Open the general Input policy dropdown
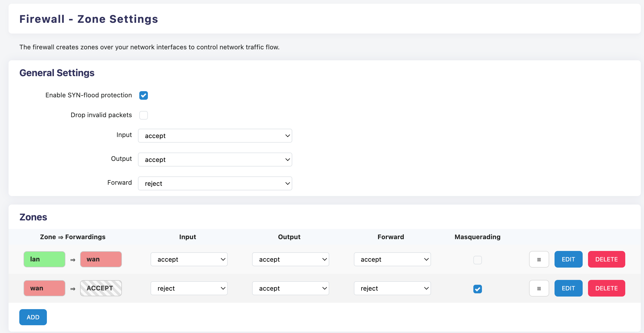The height and width of the screenshot is (333, 644). (x=215, y=136)
